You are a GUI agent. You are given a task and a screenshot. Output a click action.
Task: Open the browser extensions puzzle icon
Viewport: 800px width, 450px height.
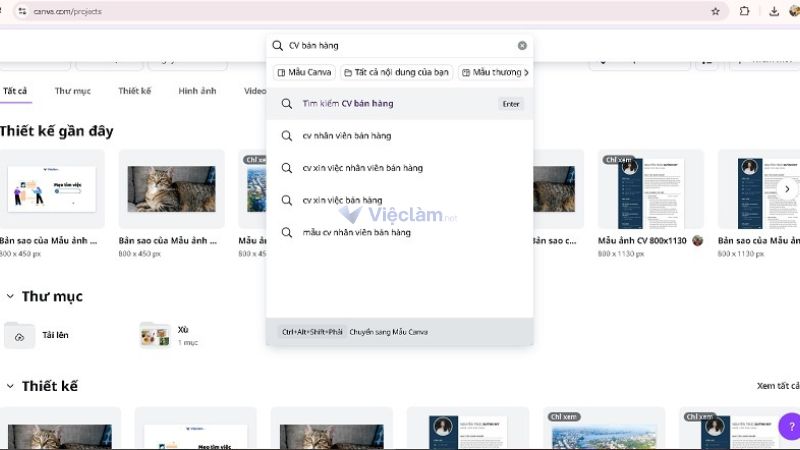(744, 11)
